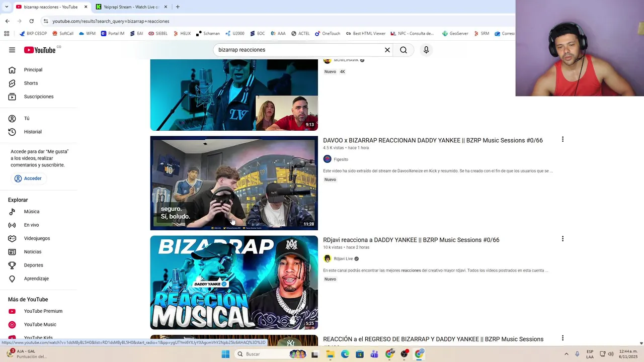Close the Yeiprapi Stream tab

point(166,7)
